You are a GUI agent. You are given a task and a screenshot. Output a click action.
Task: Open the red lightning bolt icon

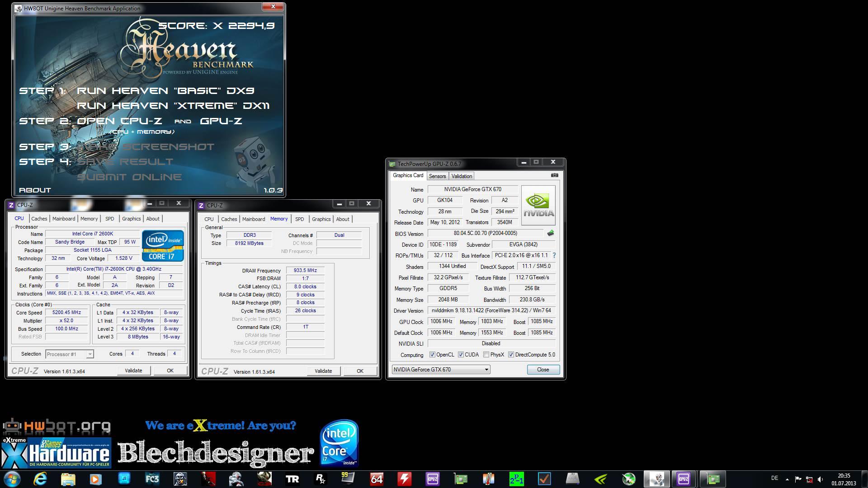pyautogui.click(x=404, y=479)
